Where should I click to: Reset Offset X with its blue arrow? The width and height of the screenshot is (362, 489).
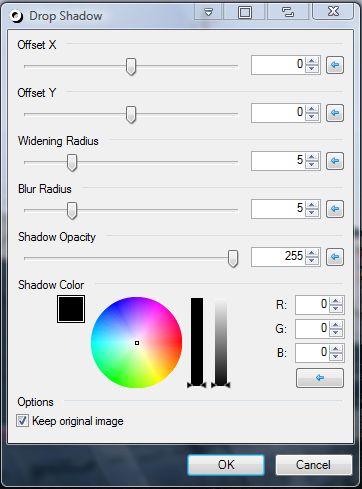(x=335, y=65)
